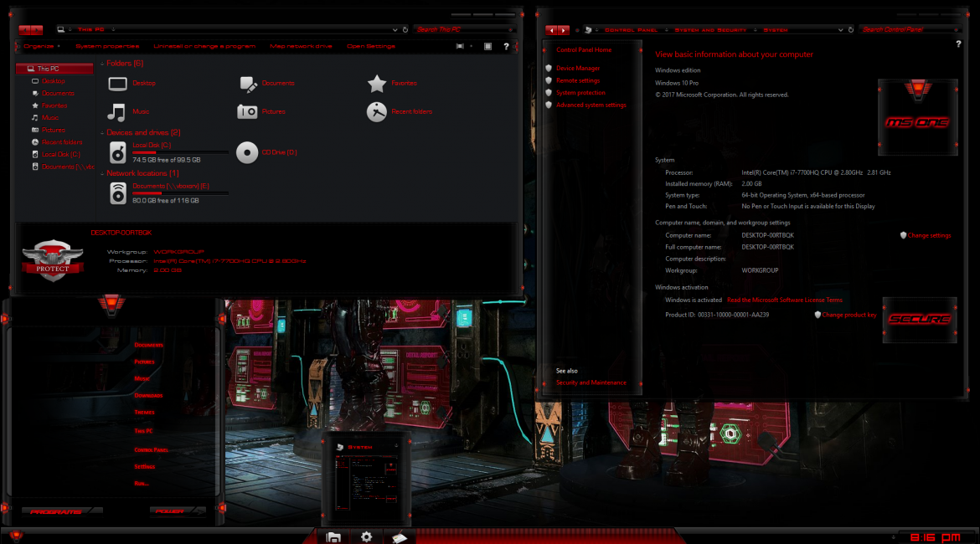Select Run... in the Start menu
Screen dimensions: 980x544
tap(142, 484)
